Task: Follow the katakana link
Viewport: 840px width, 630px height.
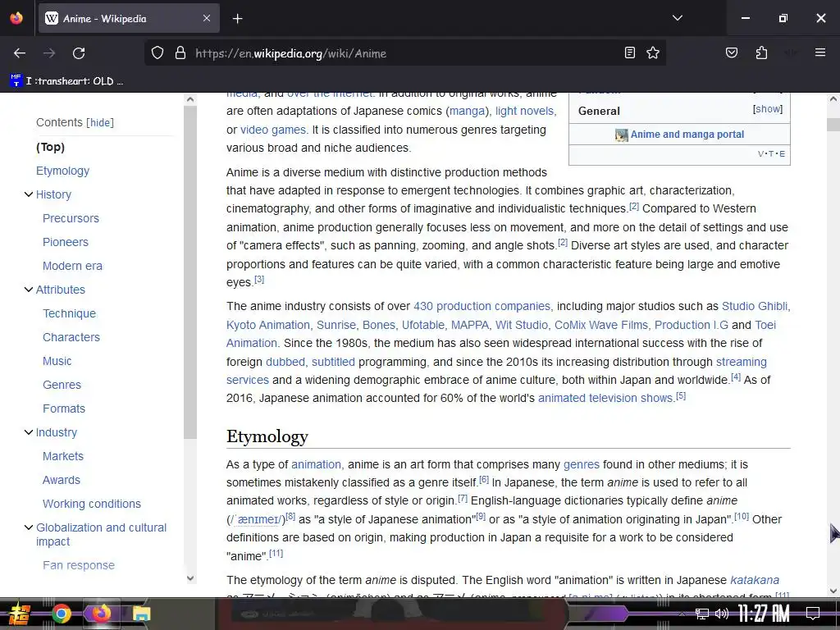Action: [x=755, y=580]
